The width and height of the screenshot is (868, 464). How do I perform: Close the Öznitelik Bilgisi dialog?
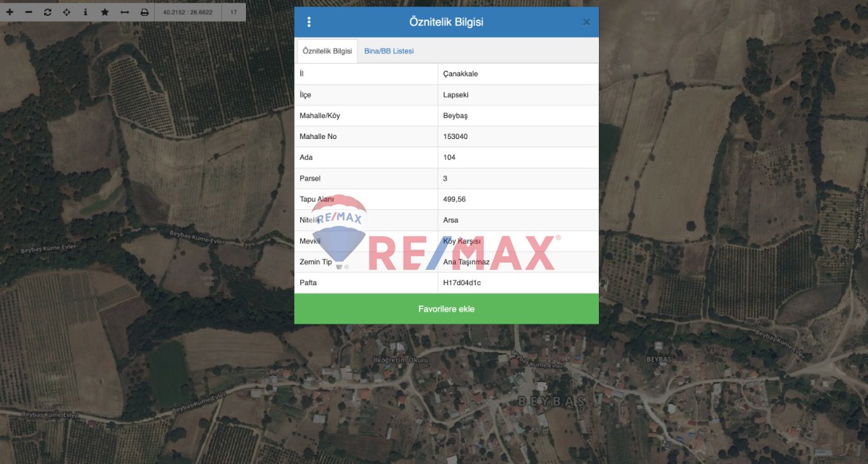586,22
